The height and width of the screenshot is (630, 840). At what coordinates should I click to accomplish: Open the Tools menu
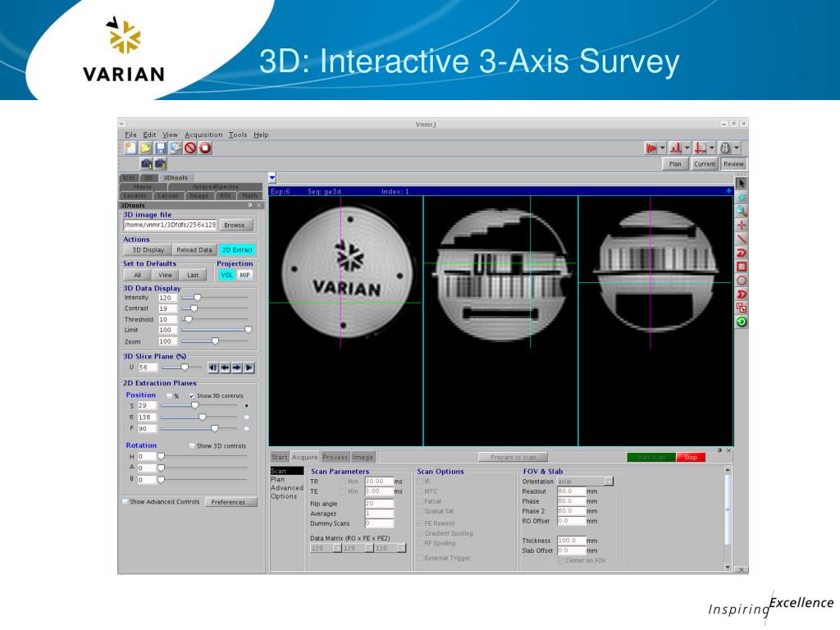pyautogui.click(x=238, y=135)
